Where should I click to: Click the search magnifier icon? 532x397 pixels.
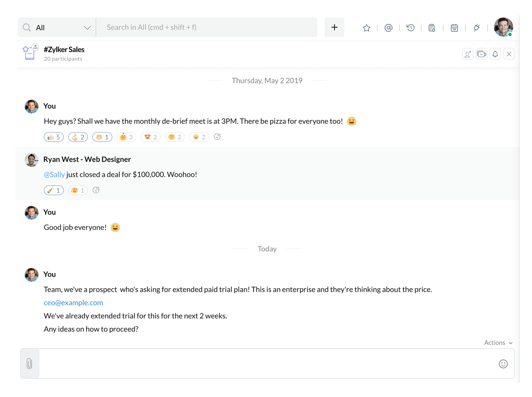(x=27, y=27)
